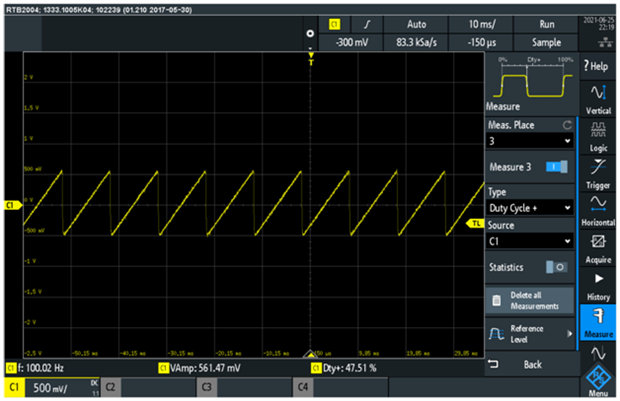Click the Reference Level waveform icon
620x401 pixels.
coord(496,334)
